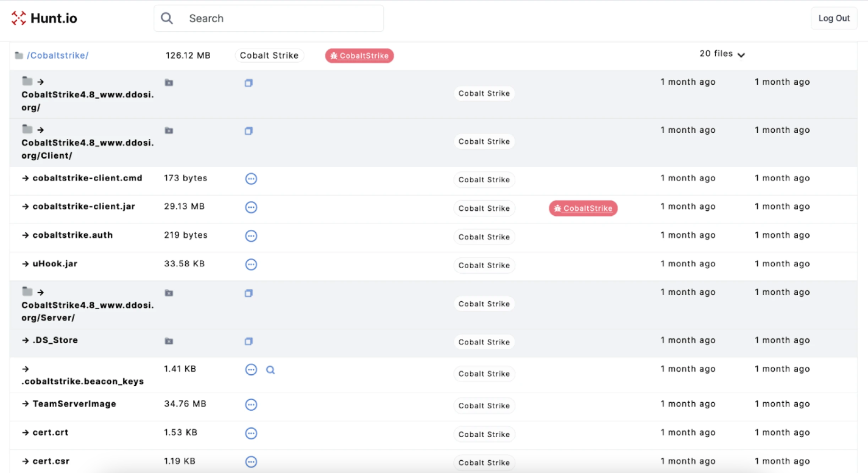The width and height of the screenshot is (868, 473).
Task: Click the 173 bytes size value
Action: coord(186,178)
